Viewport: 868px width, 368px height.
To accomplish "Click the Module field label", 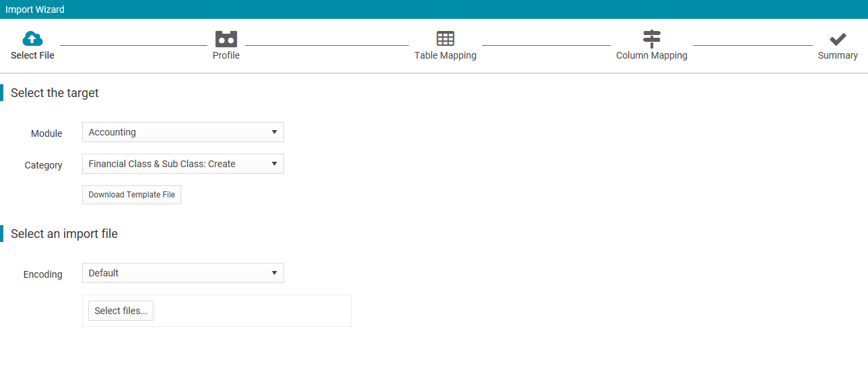I will pyautogui.click(x=46, y=133).
